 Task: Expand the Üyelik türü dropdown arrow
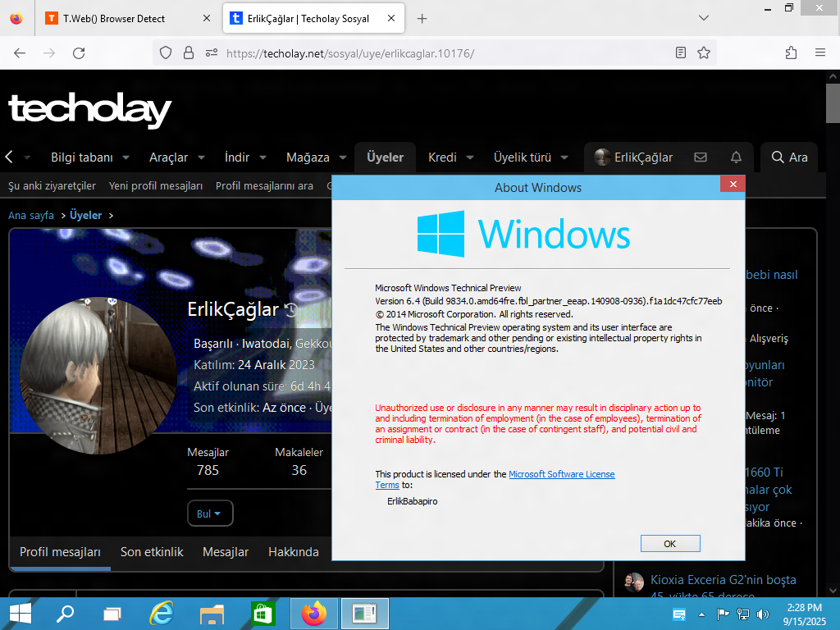click(x=564, y=157)
